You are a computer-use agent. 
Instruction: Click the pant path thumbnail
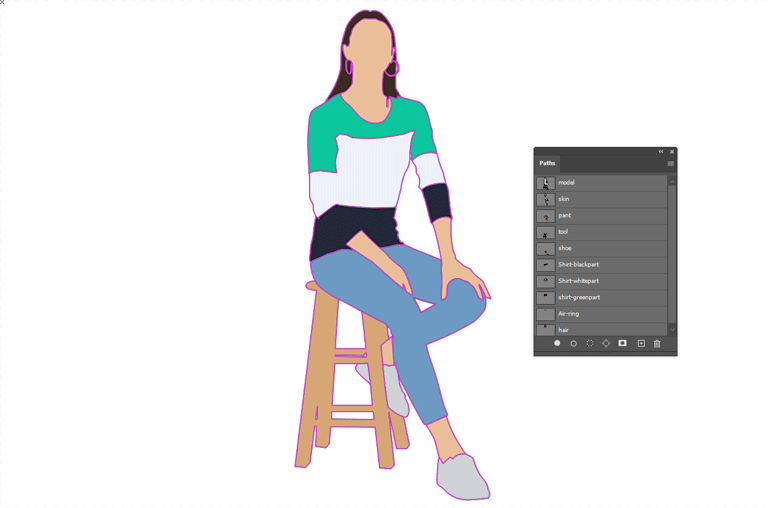pos(546,216)
